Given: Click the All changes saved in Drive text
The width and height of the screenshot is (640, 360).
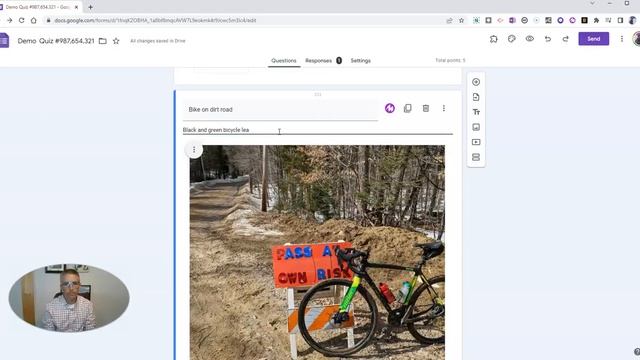Looking at the screenshot, I should [158, 41].
